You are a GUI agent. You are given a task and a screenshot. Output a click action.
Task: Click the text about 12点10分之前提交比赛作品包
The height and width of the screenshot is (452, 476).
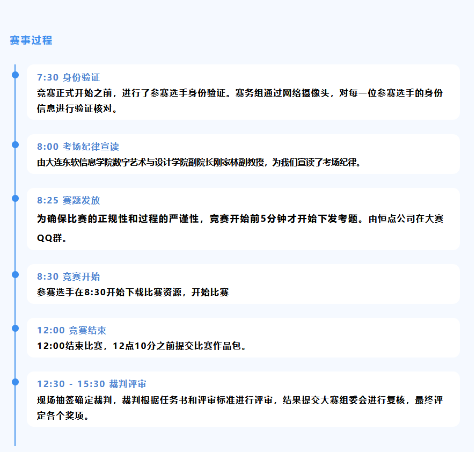pos(143,346)
